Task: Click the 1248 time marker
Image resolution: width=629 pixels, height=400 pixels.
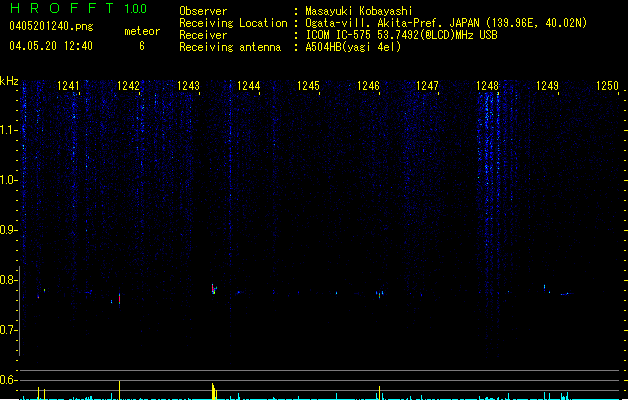Action: click(x=487, y=85)
